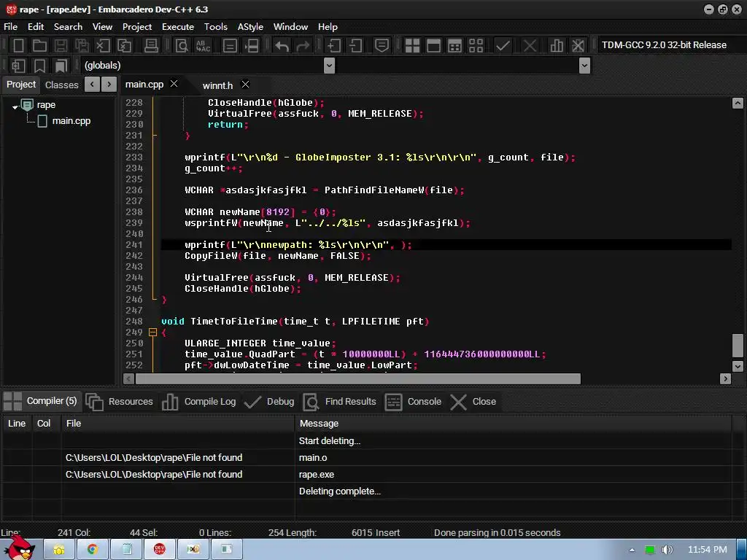Open the Find Results bottom tab
This screenshot has height=560, width=747.
point(340,402)
